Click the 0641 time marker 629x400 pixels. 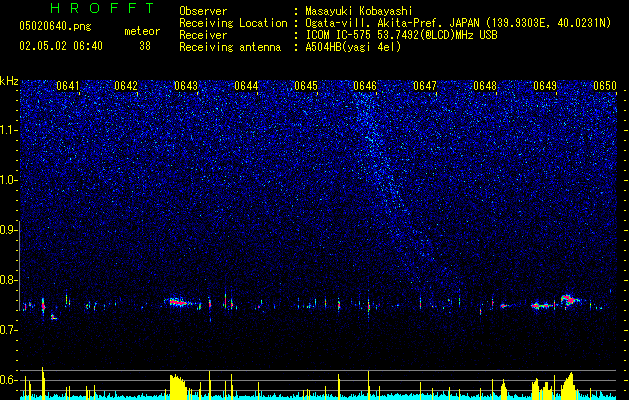(67, 86)
